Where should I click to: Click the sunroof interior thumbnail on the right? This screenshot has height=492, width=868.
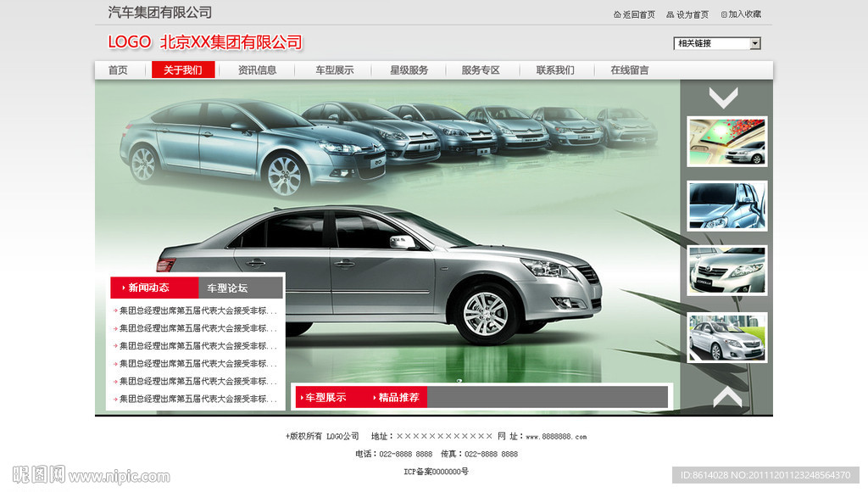726,142
